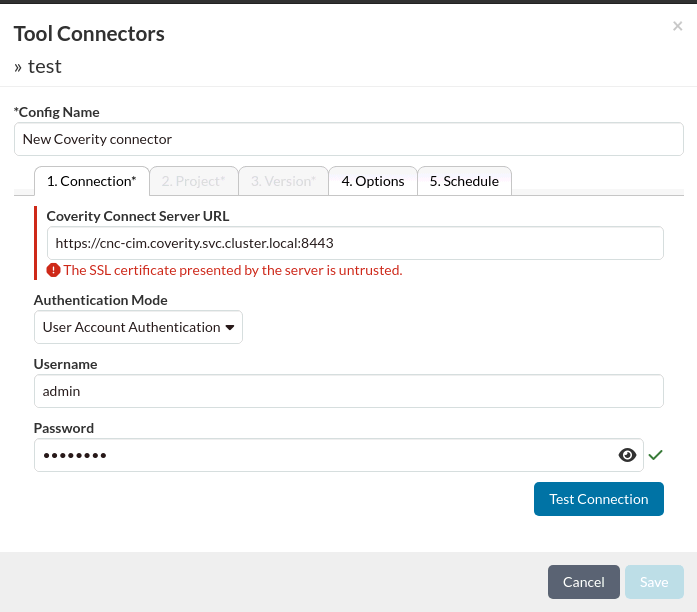Viewport: 697px width, 612px height.
Task: Click the Password label
Action: point(64,428)
